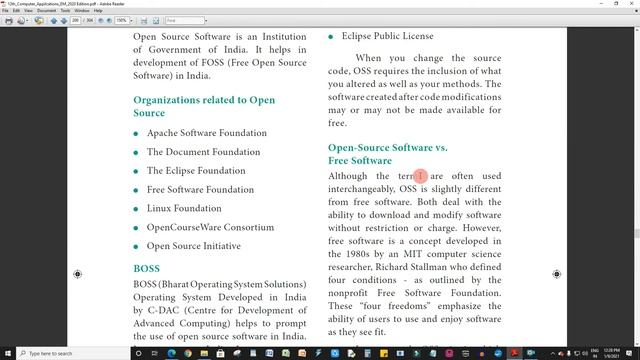Image resolution: width=640 pixels, height=360 pixels.
Task: Click the ENG language indicator
Action: [595, 353]
